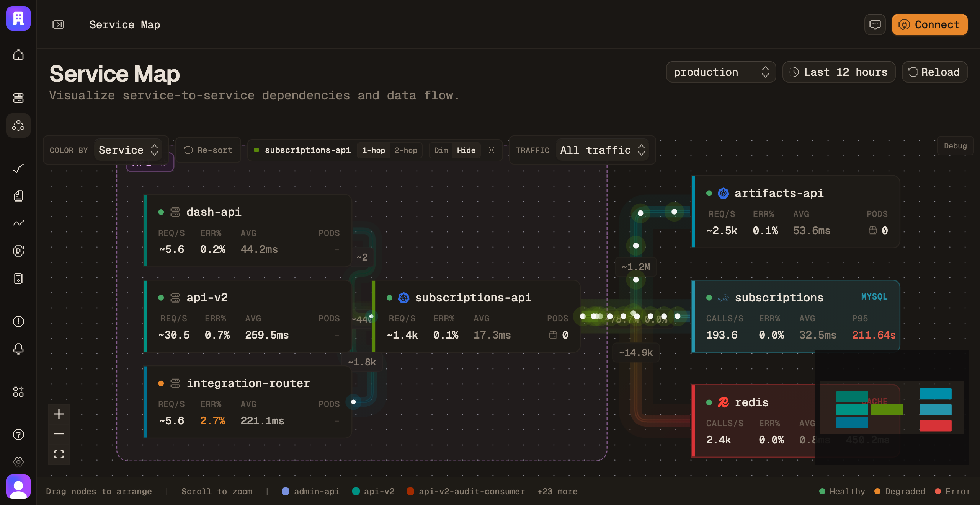Image resolution: width=980 pixels, height=505 pixels.
Task: Click the MYSQL tag on subscriptions
Action: point(874,296)
